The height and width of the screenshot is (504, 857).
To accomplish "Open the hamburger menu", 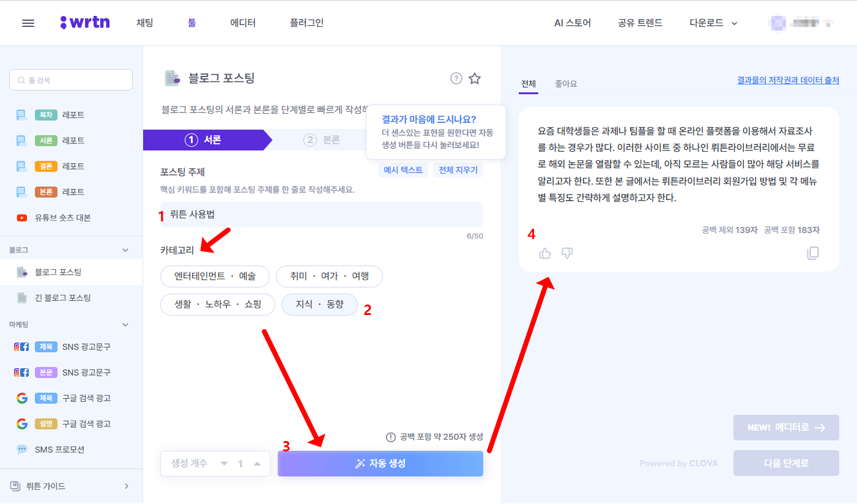I will point(28,23).
